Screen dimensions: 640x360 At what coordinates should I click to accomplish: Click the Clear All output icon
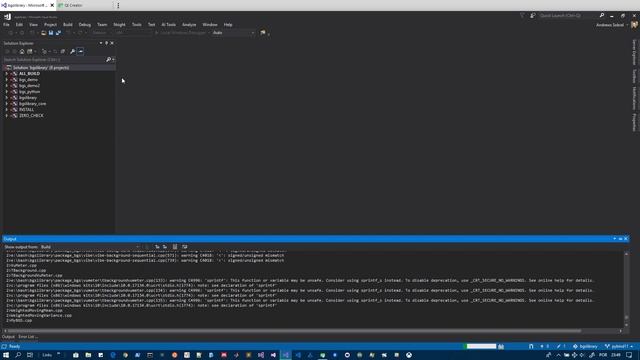(175, 247)
